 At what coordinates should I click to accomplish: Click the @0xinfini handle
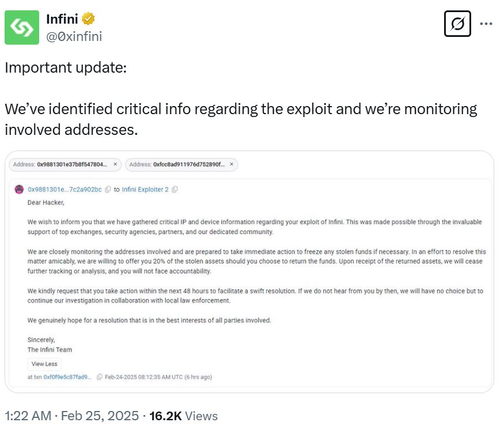pyautogui.click(x=74, y=36)
